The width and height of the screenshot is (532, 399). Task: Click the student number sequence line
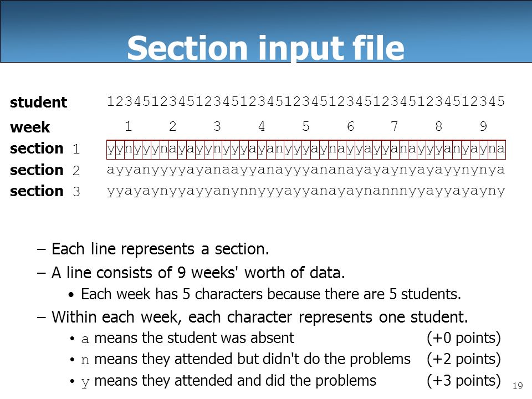[306, 101]
